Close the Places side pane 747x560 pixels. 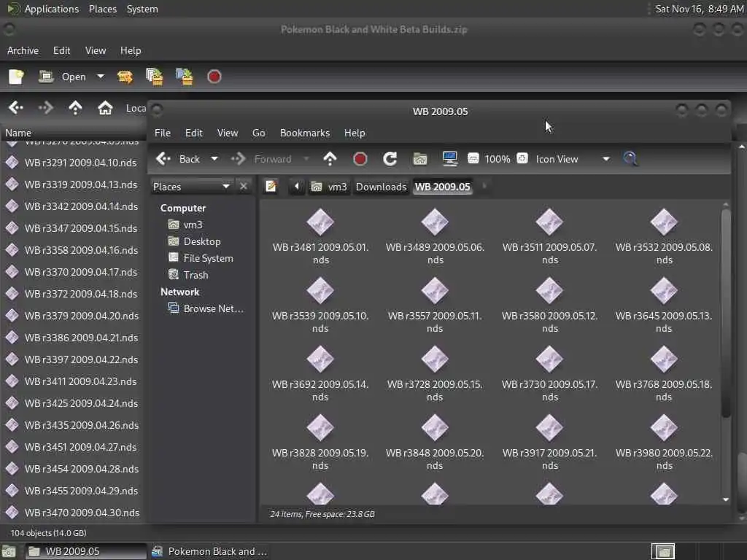pos(244,186)
